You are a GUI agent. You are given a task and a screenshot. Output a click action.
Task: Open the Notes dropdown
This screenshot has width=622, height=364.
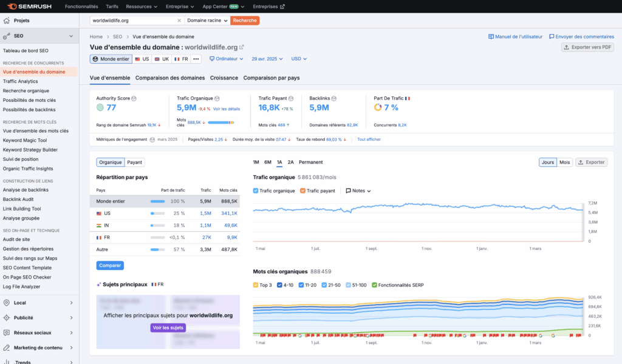358,191
